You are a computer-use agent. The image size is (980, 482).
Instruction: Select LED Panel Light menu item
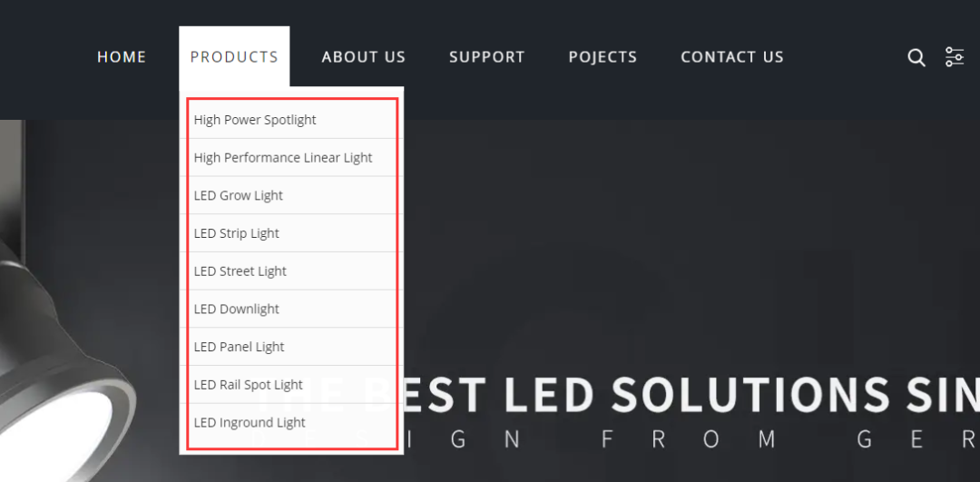240,347
